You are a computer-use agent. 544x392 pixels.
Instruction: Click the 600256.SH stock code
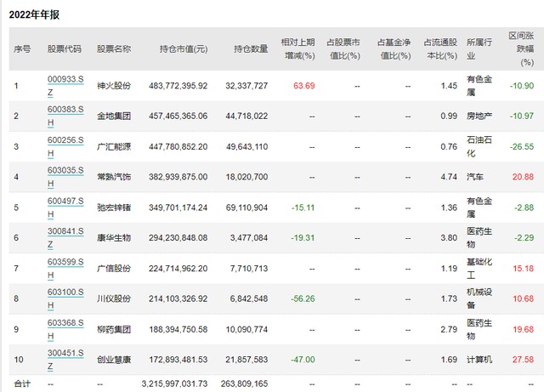(x=65, y=141)
